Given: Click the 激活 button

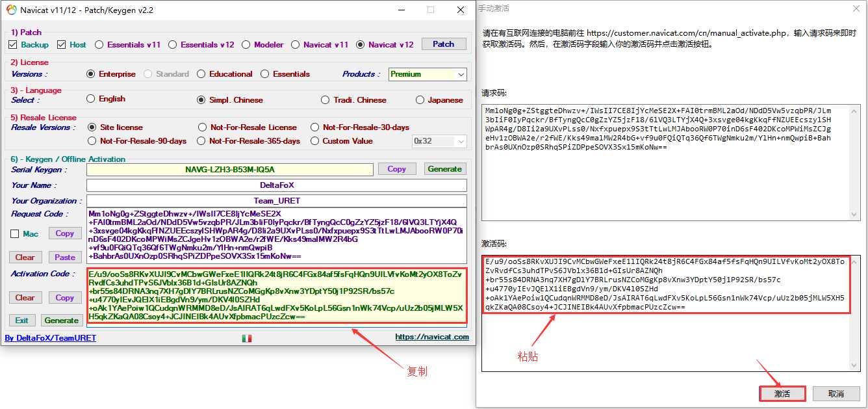Looking at the screenshot, I should click(x=782, y=393).
